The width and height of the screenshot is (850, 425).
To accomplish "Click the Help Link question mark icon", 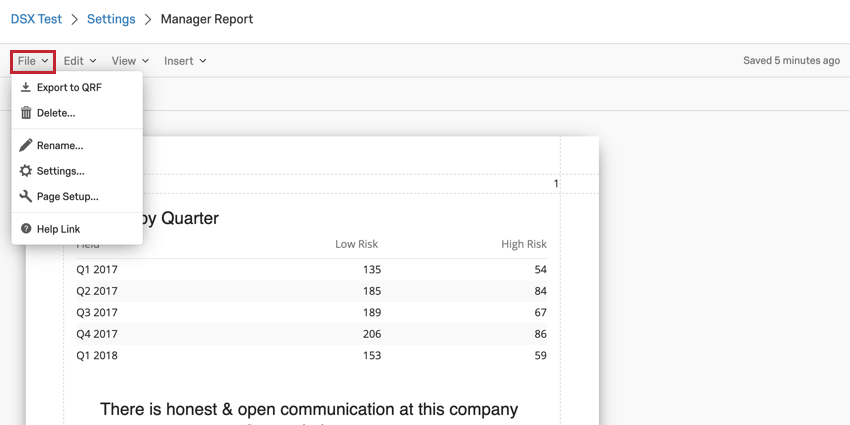I will [x=26, y=229].
